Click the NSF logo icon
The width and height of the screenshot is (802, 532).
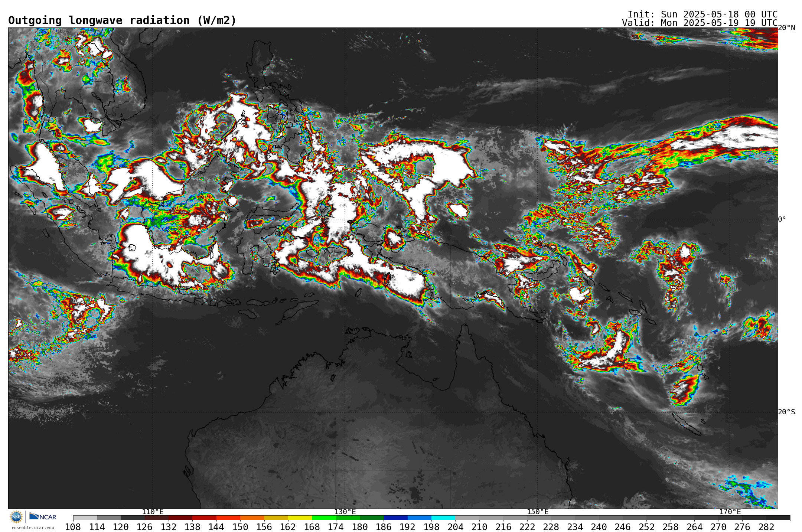[16, 517]
